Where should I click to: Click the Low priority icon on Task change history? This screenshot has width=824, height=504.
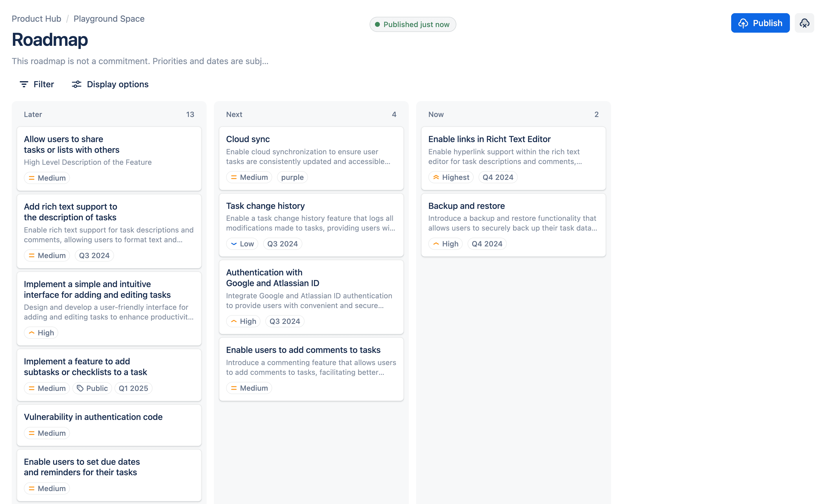click(x=234, y=244)
